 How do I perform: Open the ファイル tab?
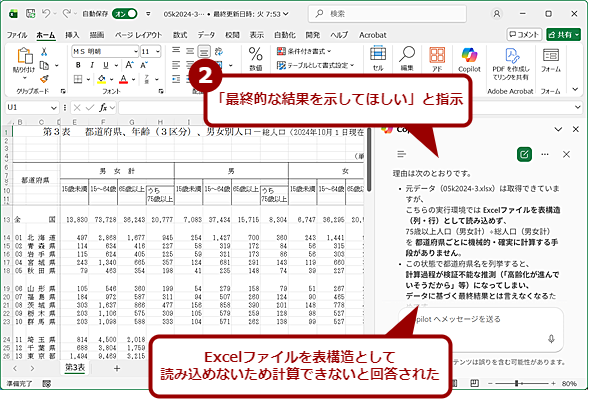17,35
